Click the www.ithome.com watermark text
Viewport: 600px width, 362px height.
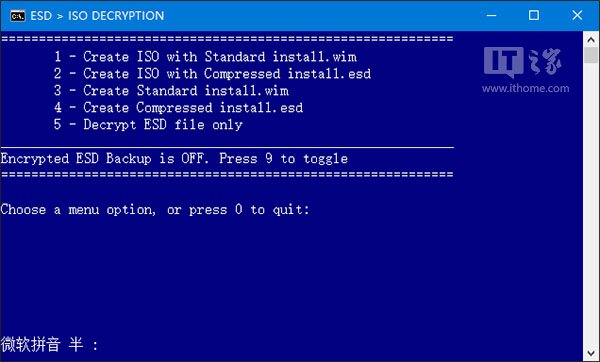coord(525,88)
